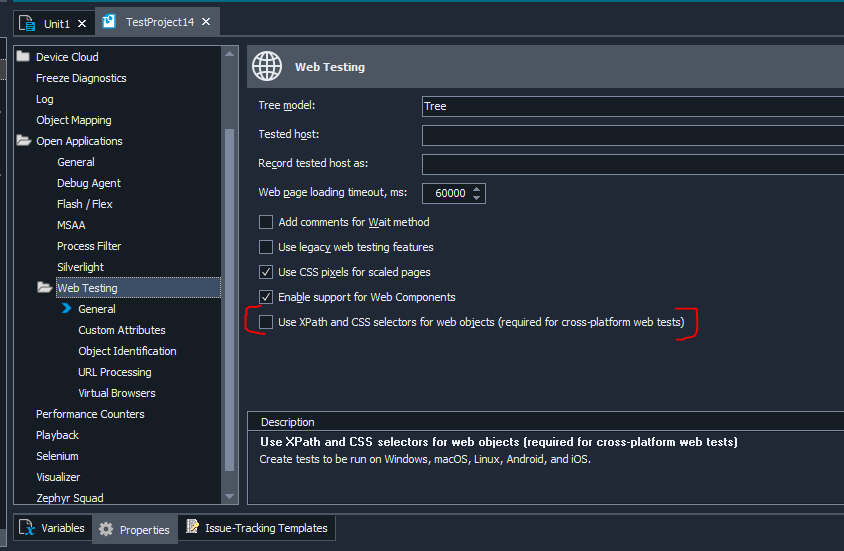This screenshot has height=551, width=844.
Task: Switch to the Unit1 tab
Action: point(54,24)
